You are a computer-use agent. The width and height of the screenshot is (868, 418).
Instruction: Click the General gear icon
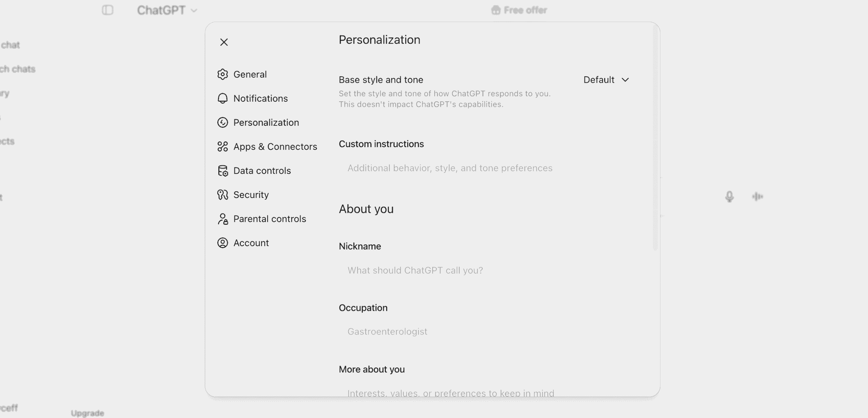(222, 74)
